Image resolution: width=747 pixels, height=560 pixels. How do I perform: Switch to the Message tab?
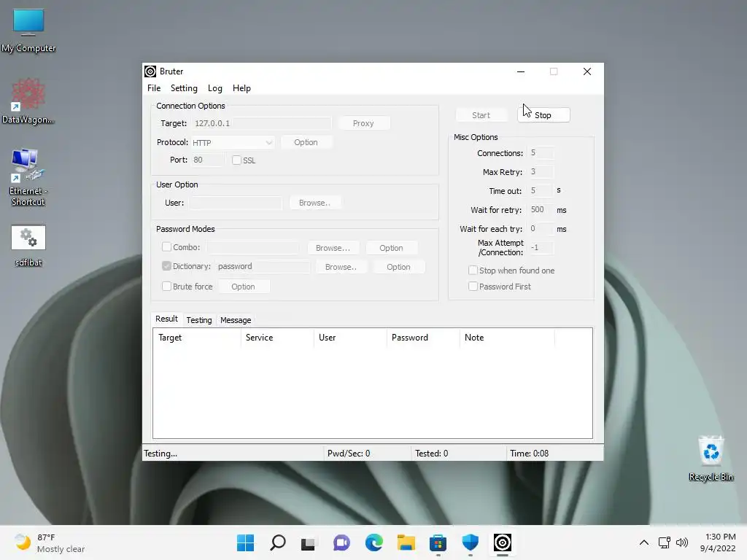coord(236,320)
